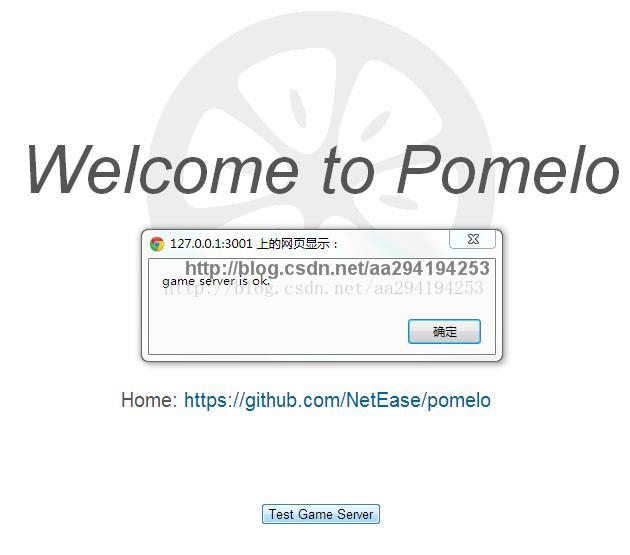Screen dimensions: 630x555
Task: Confirm the alert with the 确定 button
Action: pos(444,332)
